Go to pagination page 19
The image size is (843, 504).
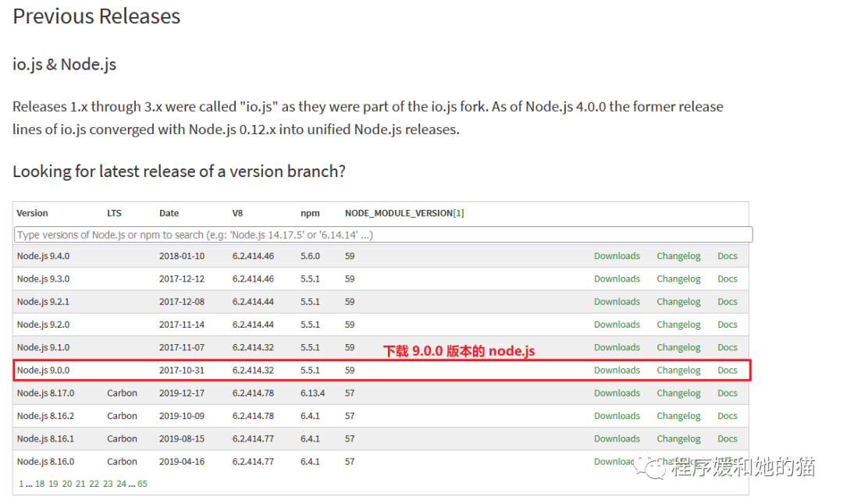coord(53,484)
